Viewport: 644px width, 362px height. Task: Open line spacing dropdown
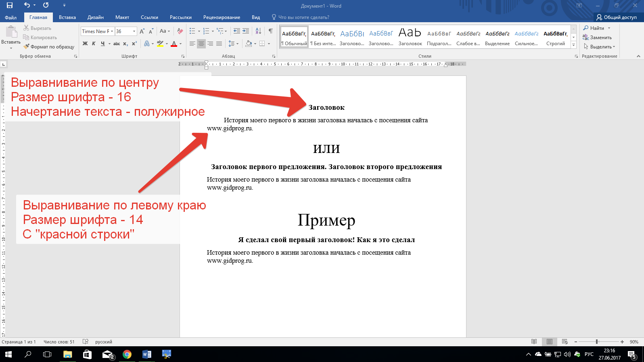pyautogui.click(x=234, y=44)
